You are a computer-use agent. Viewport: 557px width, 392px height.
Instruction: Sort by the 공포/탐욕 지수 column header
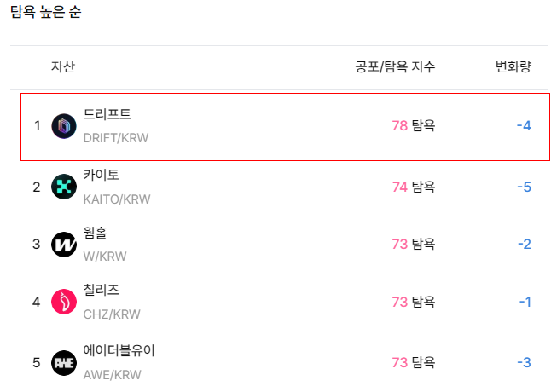pos(395,67)
